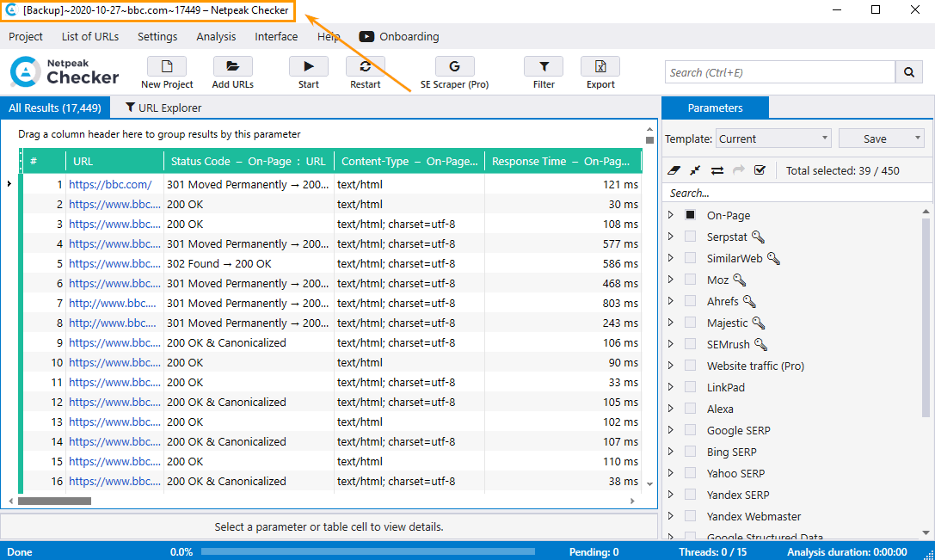The image size is (935, 560).
Task: Focus the Parameters Search... field
Action: [x=797, y=193]
